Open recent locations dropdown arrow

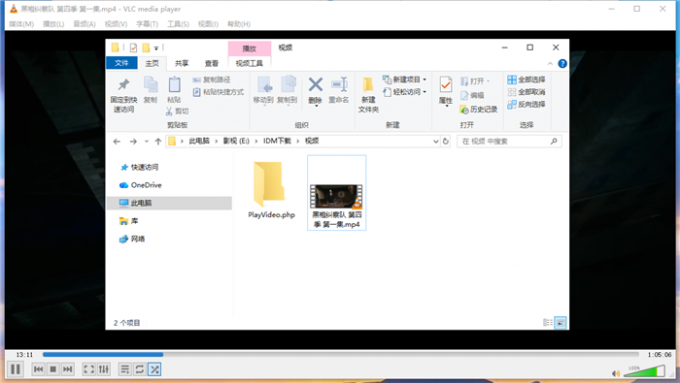pos(147,141)
